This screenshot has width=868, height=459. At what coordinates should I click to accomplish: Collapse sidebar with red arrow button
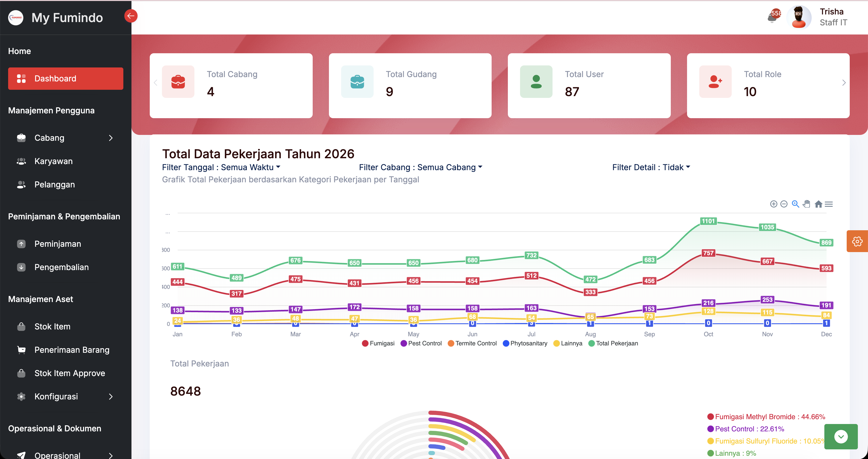pyautogui.click(x=131, y=16)
